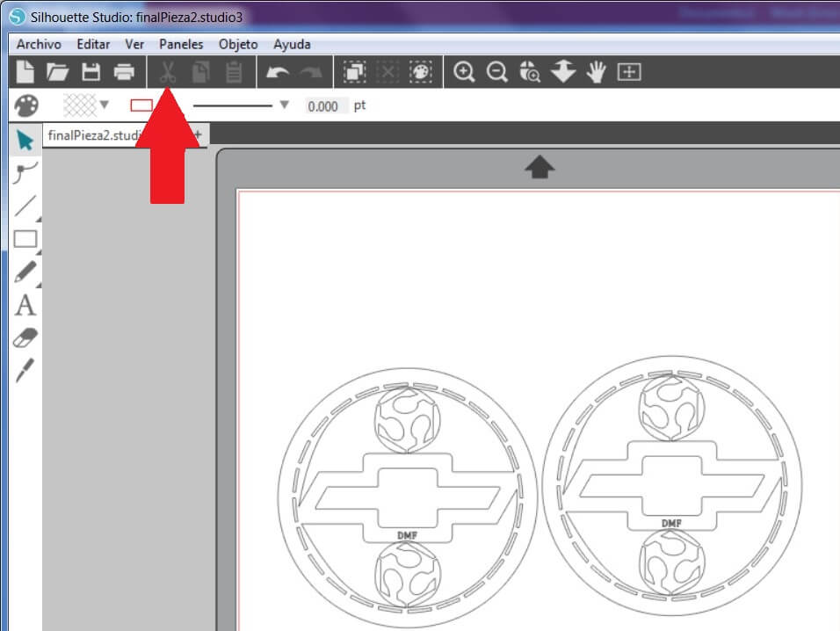
Task: Pick the Line drawing tool
Action: tap(25, 207)
